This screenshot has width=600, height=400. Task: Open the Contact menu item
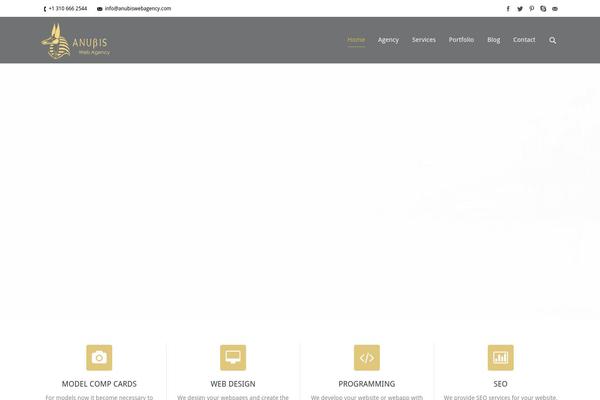coord(524,40)
